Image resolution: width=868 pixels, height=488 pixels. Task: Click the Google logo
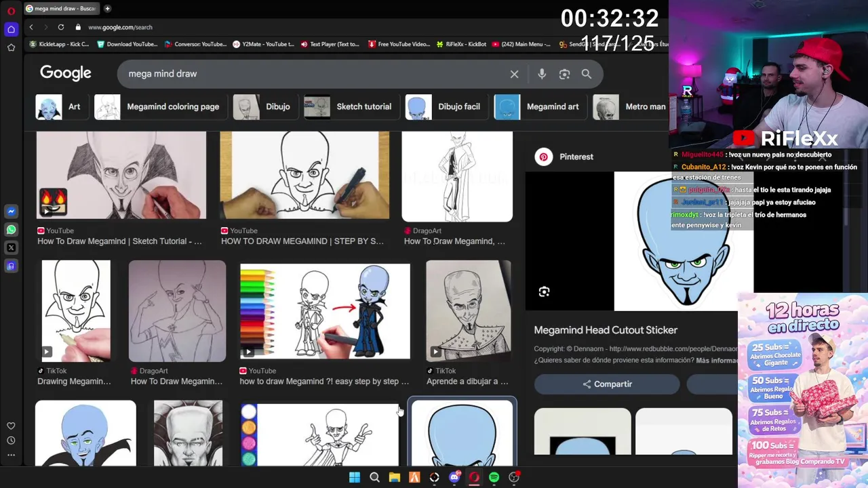[x=65, y=73]
